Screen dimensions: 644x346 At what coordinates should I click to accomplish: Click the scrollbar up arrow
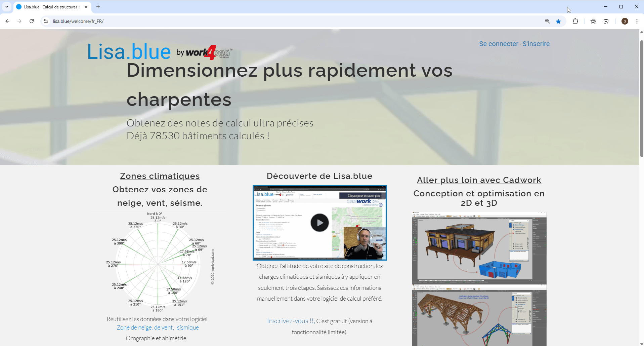click(641, 32)
